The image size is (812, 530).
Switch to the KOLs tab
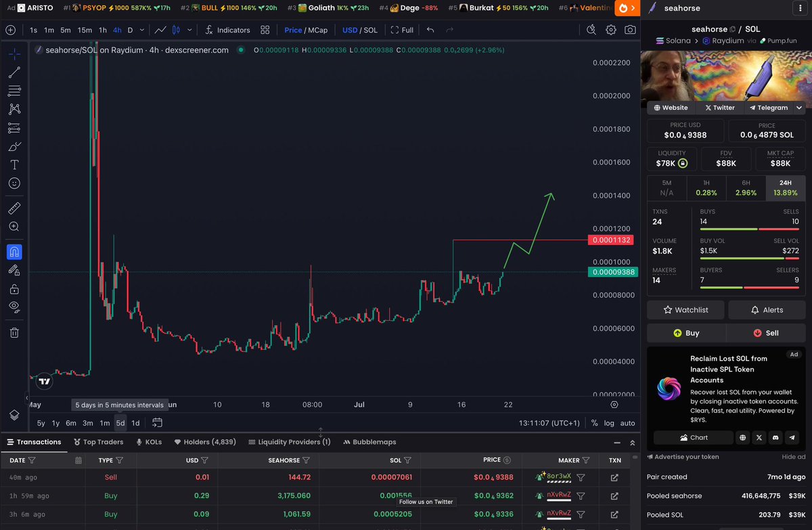tap(149, 442)
